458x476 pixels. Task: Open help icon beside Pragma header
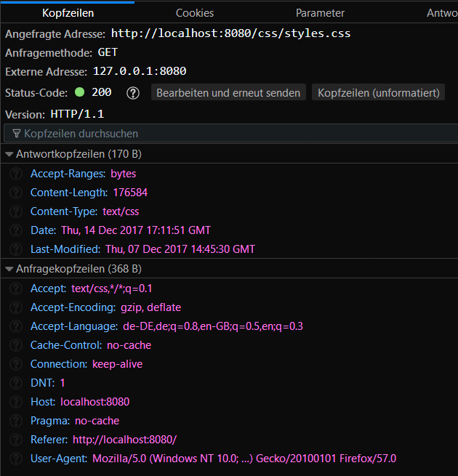[16, 421]
